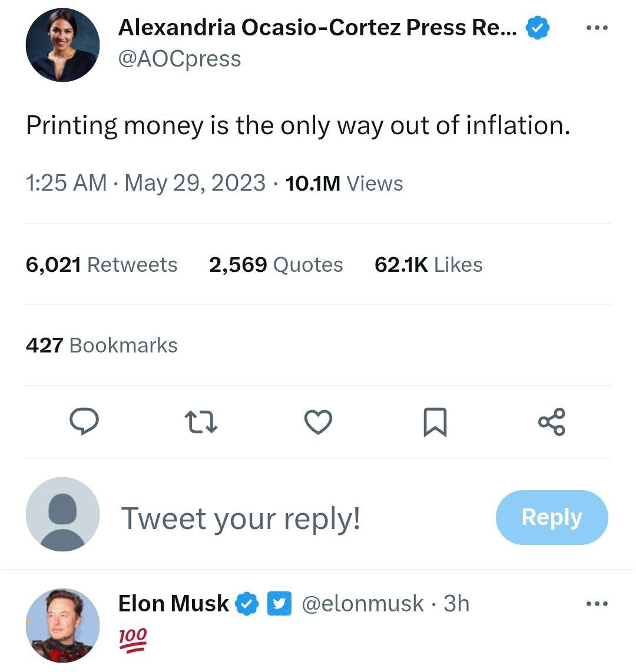The image size is (636, 672).
Task: Click the Twitter bird badge beside Elon Musk
Action: [x=280, y=604]
